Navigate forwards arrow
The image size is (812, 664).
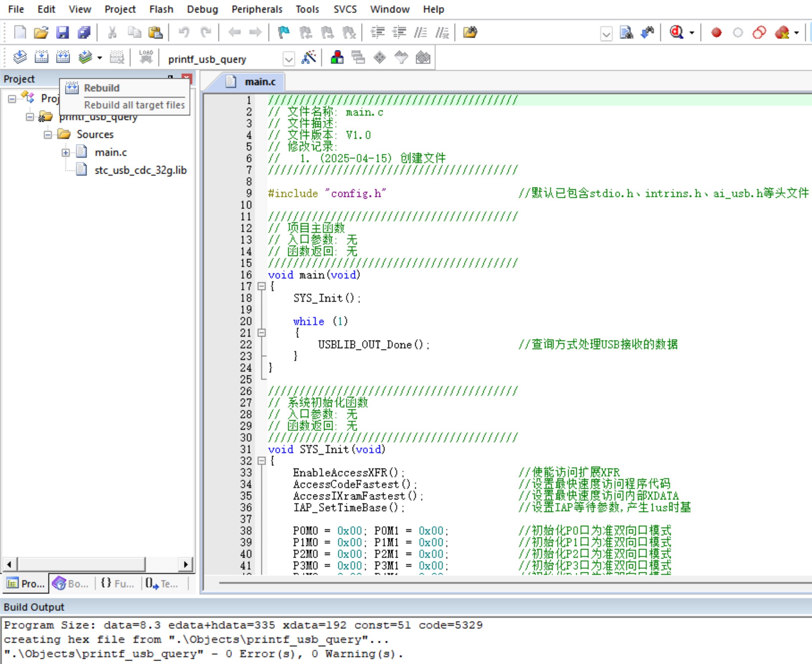255,33
